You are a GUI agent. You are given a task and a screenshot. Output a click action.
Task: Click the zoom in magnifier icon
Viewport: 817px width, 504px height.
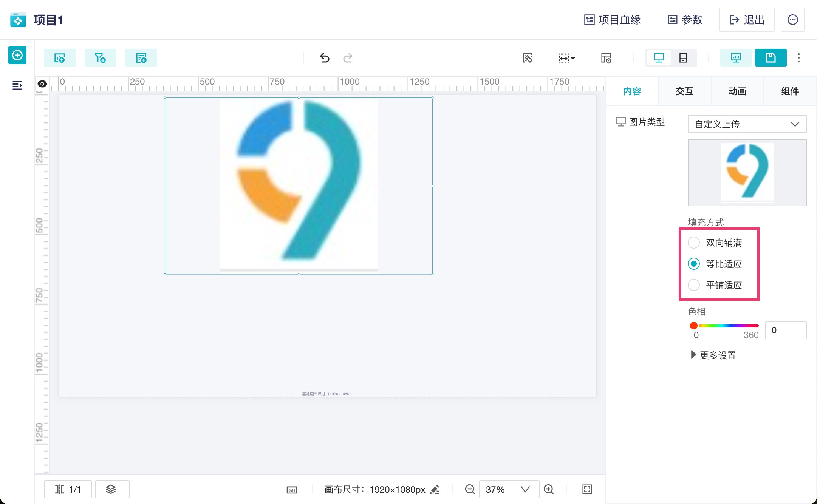(549, 489)
